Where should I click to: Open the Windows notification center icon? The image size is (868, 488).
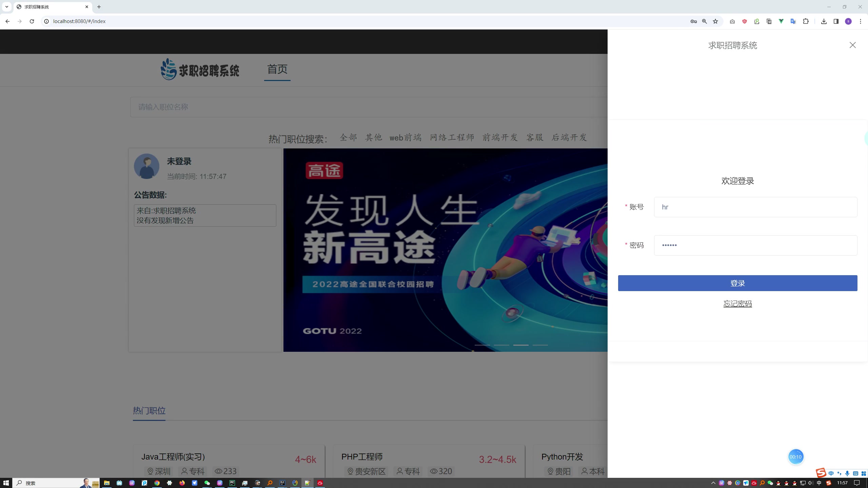(857, 483)
